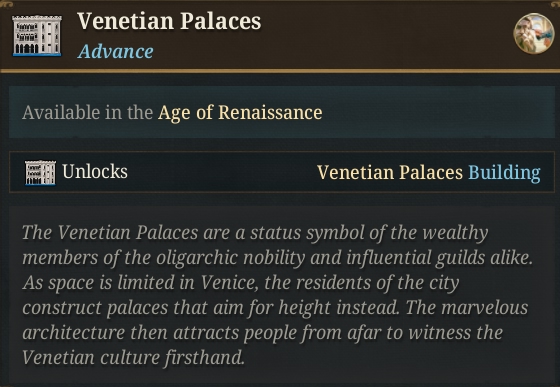Click the gold corner ornament at top-left
This screenshot has width=560, height=387.
point(6,4)
